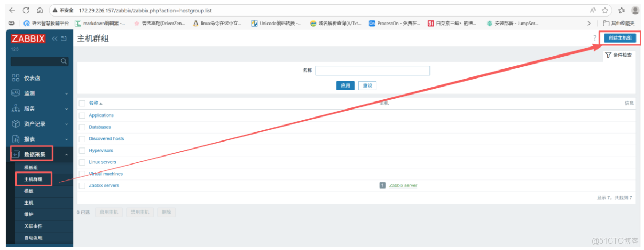
Task: Open 其他收藏夹 bookmarks folder
Action: point(618,24)
